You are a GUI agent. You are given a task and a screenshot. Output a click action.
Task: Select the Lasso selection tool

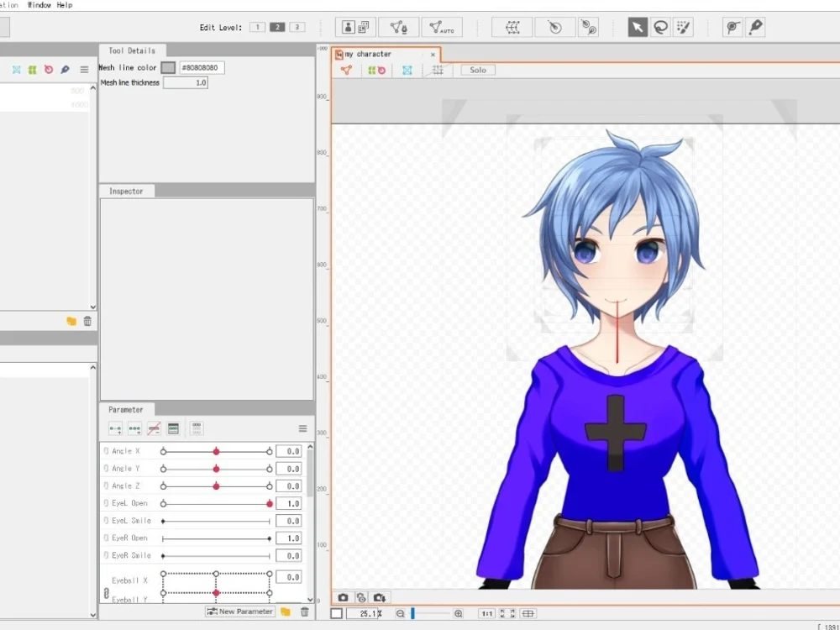661,27
